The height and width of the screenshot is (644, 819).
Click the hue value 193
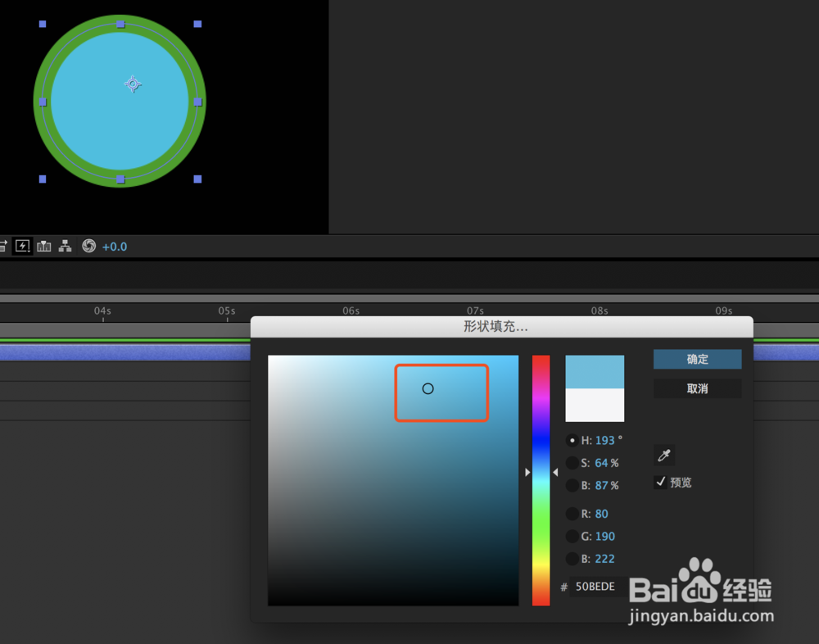pos(605,441)
